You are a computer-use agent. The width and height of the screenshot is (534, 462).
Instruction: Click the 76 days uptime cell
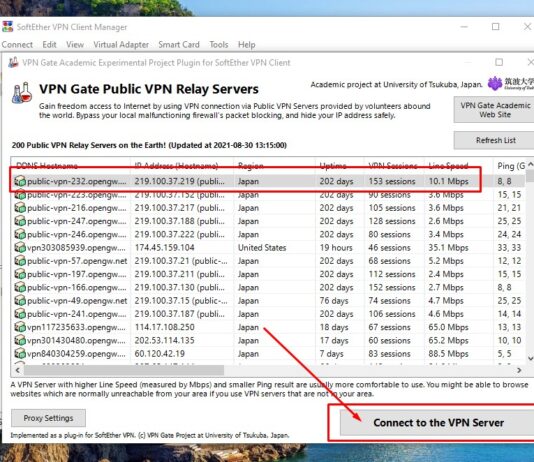[334, 301]
